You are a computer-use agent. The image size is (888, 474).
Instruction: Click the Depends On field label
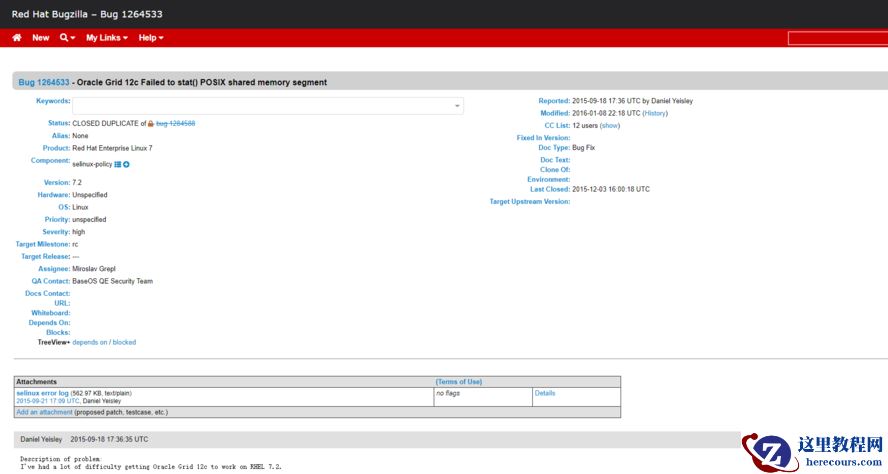tap(49, 323)
